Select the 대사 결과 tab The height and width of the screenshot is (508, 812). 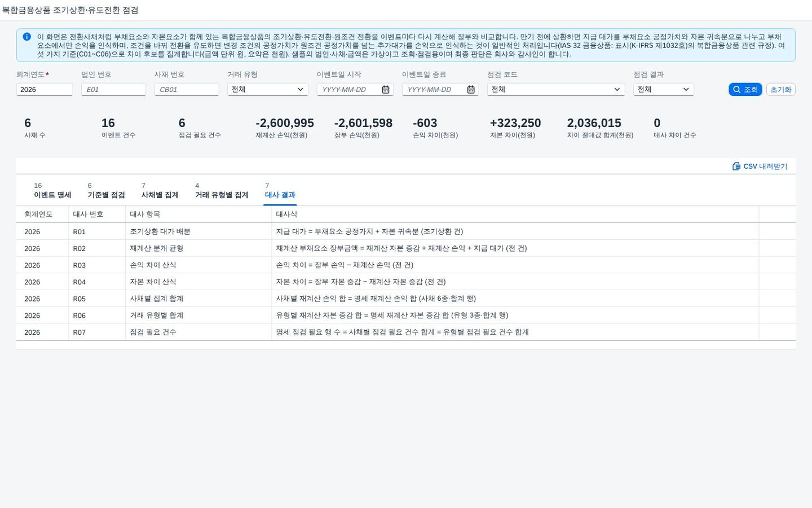pos(280,191)
